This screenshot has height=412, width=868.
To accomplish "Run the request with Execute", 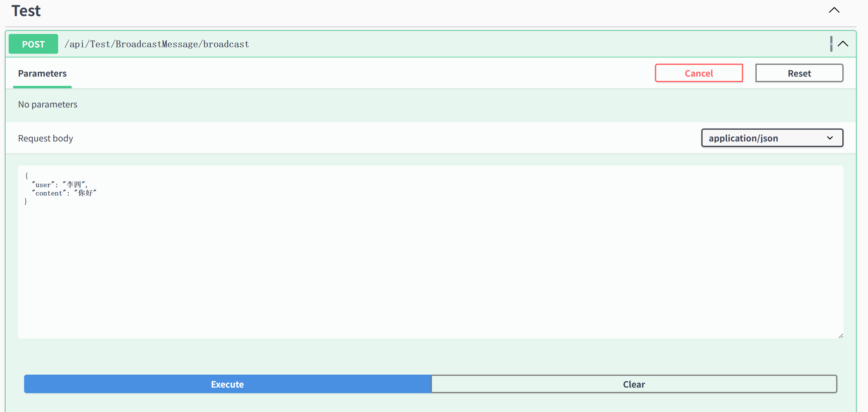I will tap(228, 384).
